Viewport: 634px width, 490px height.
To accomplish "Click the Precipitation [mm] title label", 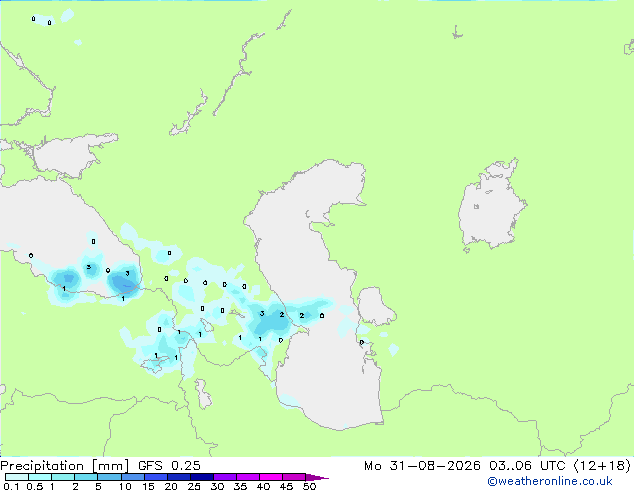I will 65,466.
